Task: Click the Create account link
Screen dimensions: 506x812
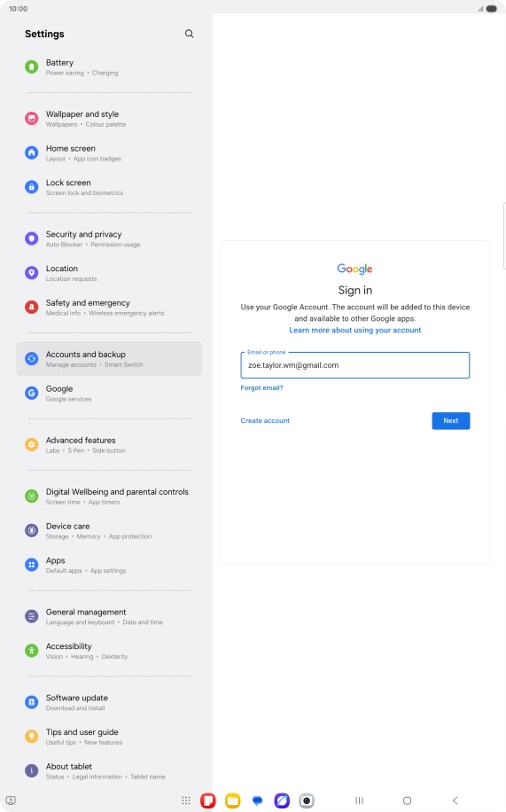Action: tap(265, 420)
